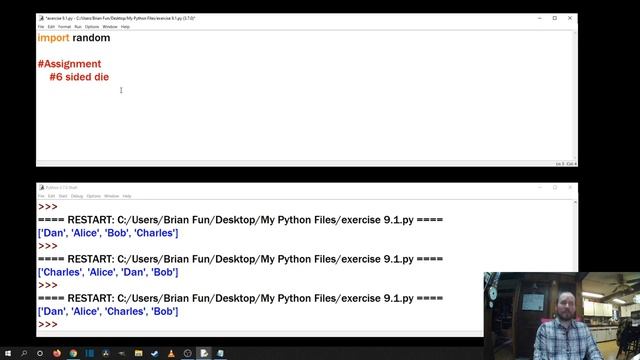This screenshot has width=640, height=360.
Task: Open the circular clock-like app in the taskbar
Action: point(188,353)
